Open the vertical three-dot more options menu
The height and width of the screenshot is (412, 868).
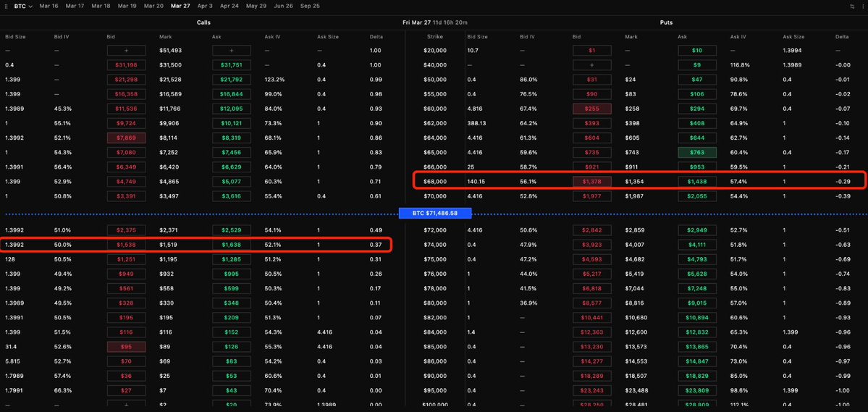coord(861,6)
